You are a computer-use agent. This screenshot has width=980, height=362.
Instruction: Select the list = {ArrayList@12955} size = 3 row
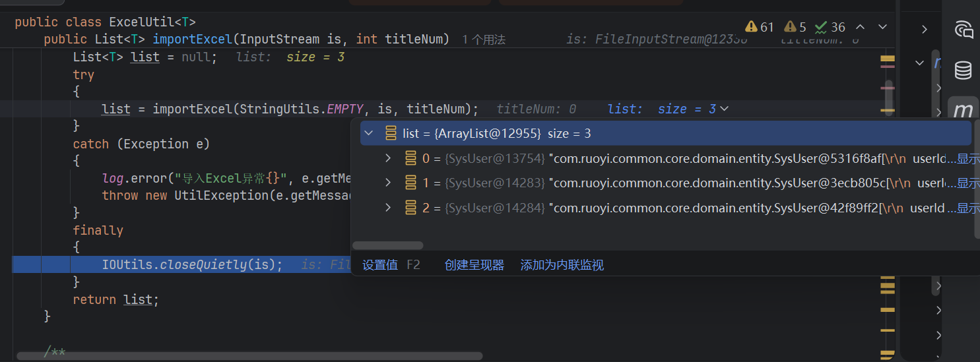point(666,133)
